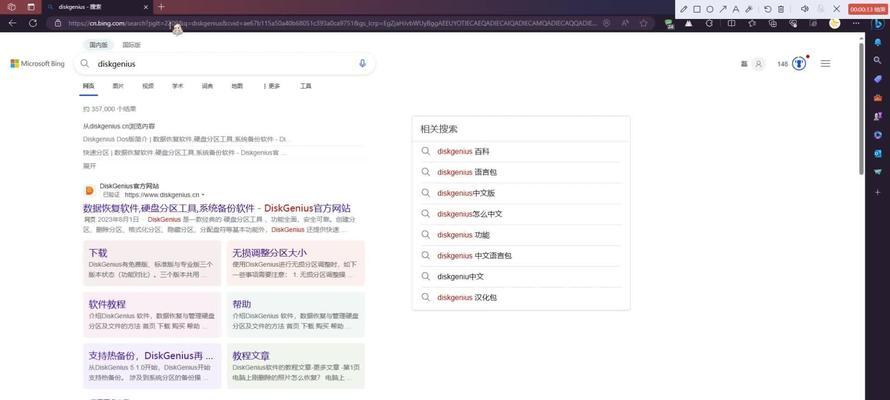Click related search diskgenius中文版
This screenshot has height=400, width=890.
[466, 193]
